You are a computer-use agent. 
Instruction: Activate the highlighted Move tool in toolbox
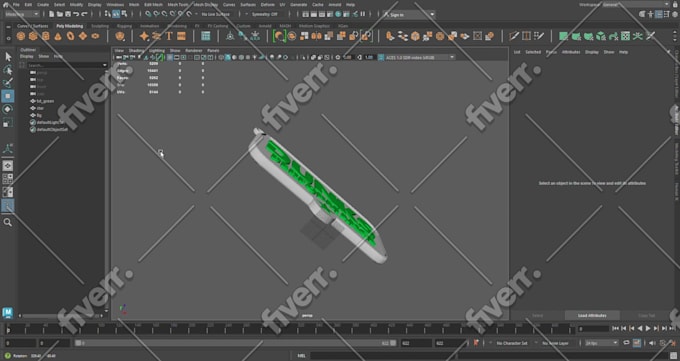pyautogui.click(x=8, y=96)
